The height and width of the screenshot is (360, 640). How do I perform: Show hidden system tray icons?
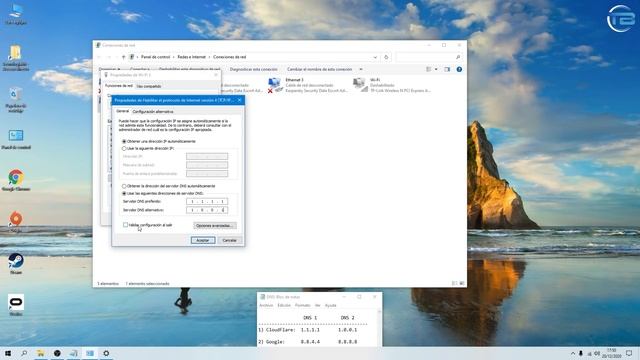(x=573, y=353)
